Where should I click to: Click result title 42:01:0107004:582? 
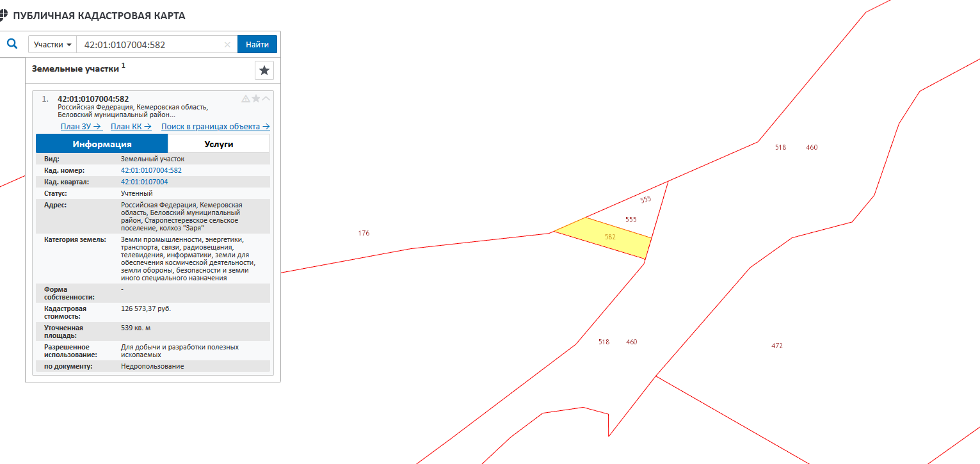tap(93, 99)
